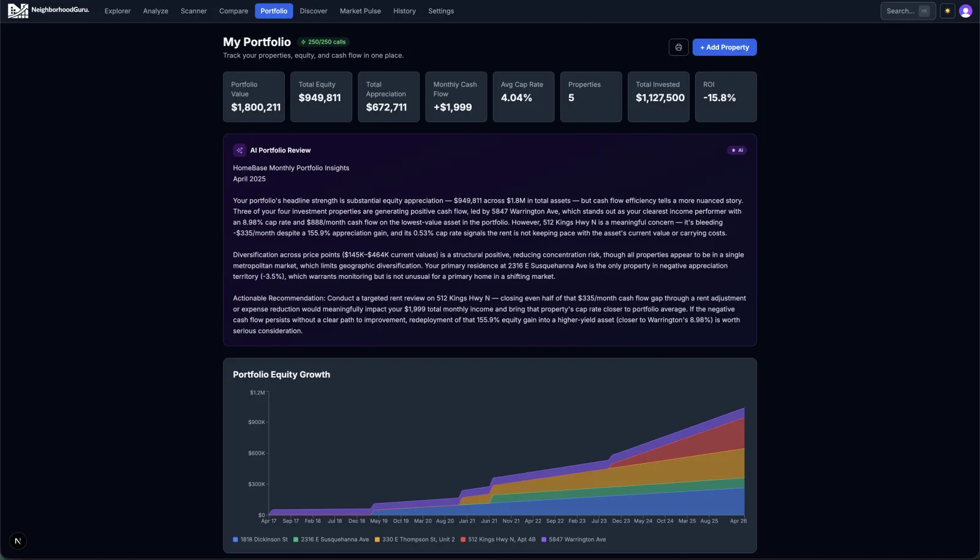The width and height of the screenshot is (980, 560).
Task: Toggle light theme with the sun icon
Action: point(946,10)
